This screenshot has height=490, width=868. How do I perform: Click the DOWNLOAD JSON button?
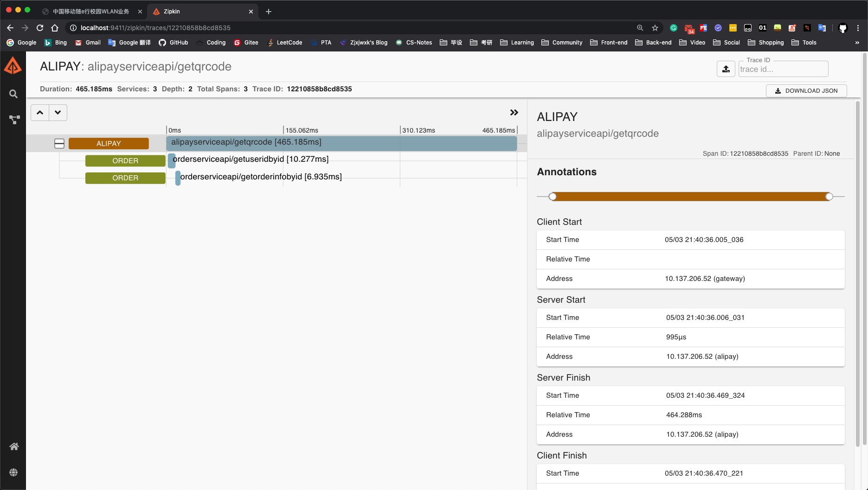click(x=806, y=91)
